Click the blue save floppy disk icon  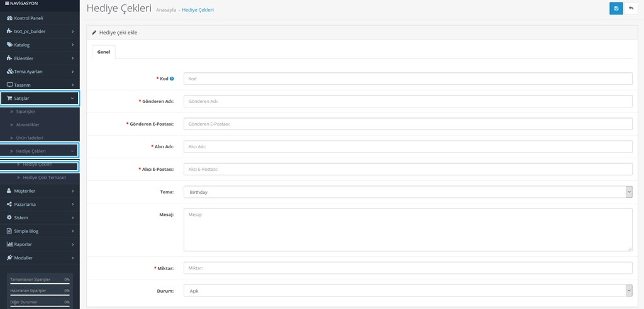click(616, 8)
